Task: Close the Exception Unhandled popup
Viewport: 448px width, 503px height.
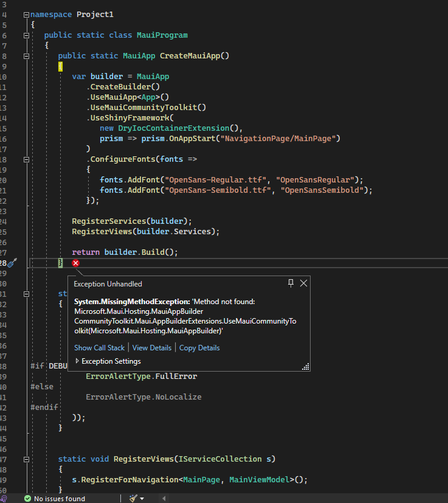Action: [x=303, y=283]
